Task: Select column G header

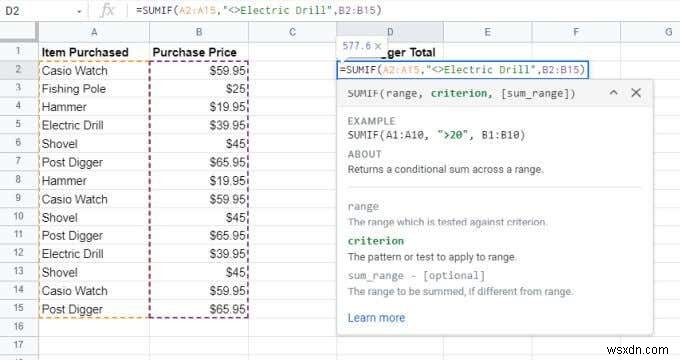Action: tap(650, 32)
